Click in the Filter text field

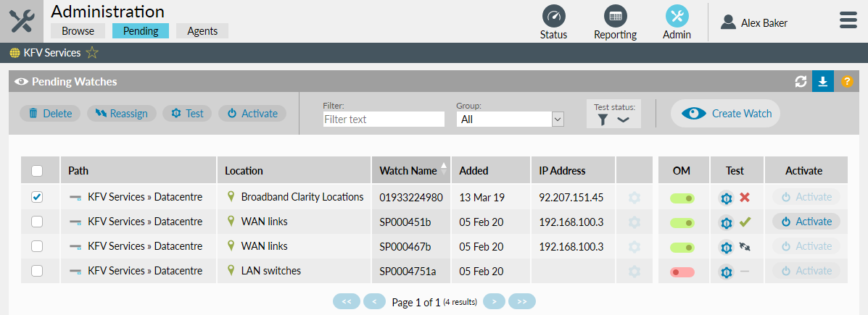pos(383,119)
